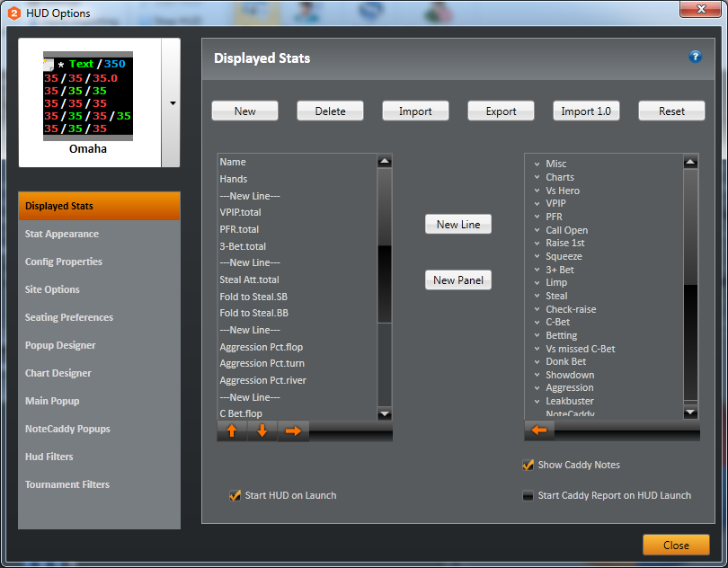The height and width of the screenshot is (568, 728).
Task: Uncheck Show Caddy Notes
Action: 529,465
